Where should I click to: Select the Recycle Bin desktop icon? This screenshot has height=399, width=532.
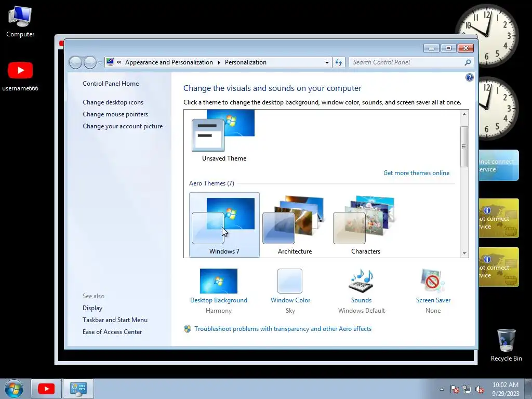506,345
